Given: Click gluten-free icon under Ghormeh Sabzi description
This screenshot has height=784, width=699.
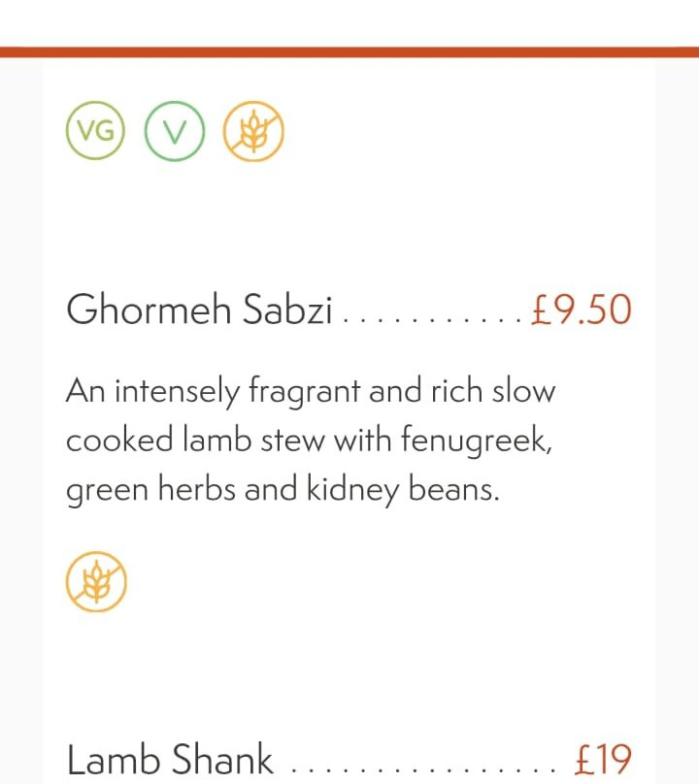Looking at the screenshot, I should (96, 582).
